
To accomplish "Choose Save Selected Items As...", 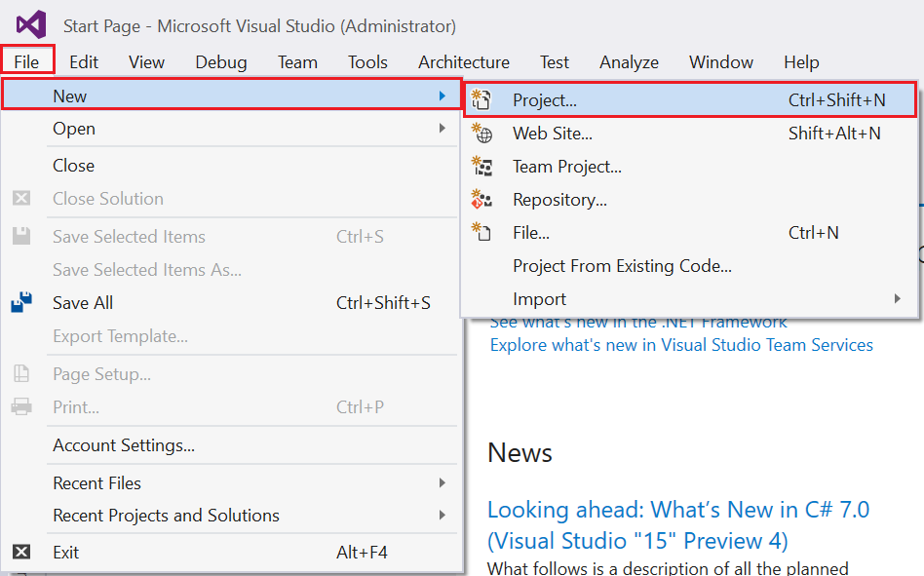I will point(232,269).
